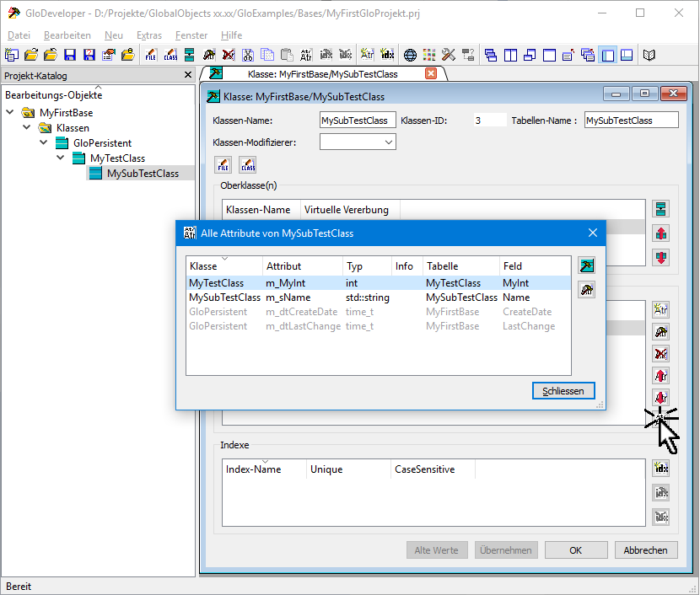Collapse the MyFirstBase tree node
This screenshot has width=700, height=595.
click(x=10, y=112)
